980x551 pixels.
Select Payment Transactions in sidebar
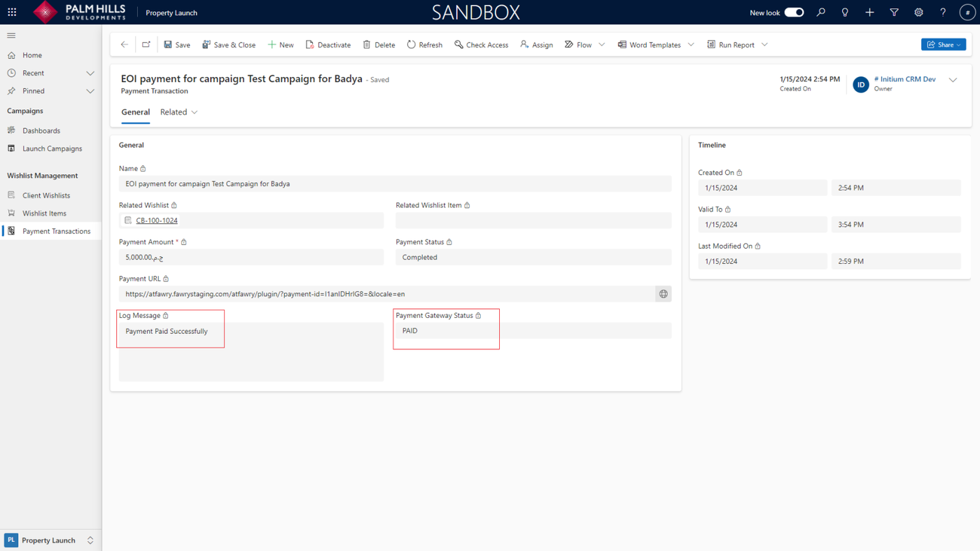(50, 231)
